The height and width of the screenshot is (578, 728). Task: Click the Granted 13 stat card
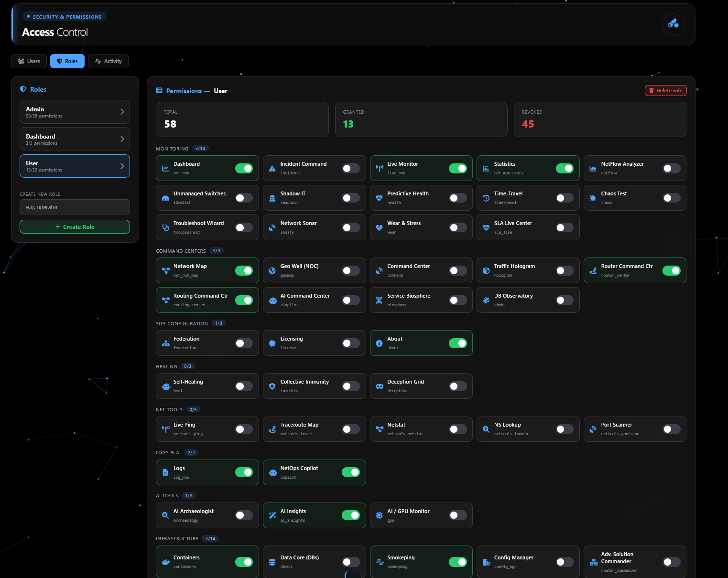point(421,119)
